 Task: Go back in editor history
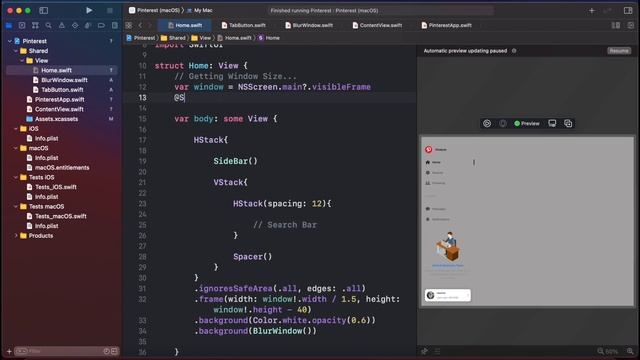click(140, 25)
